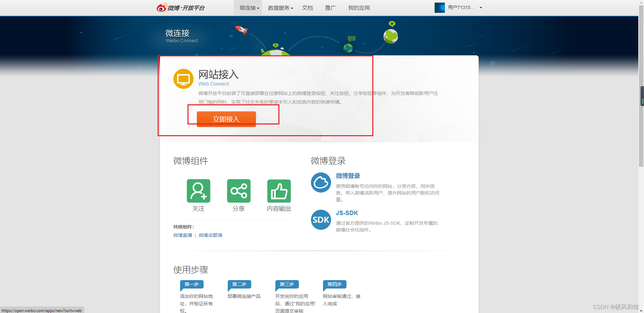The width and height of the screenshot is (644, 313).
Task: Click the orange 立即接入 button
Action: coord(226,119)
